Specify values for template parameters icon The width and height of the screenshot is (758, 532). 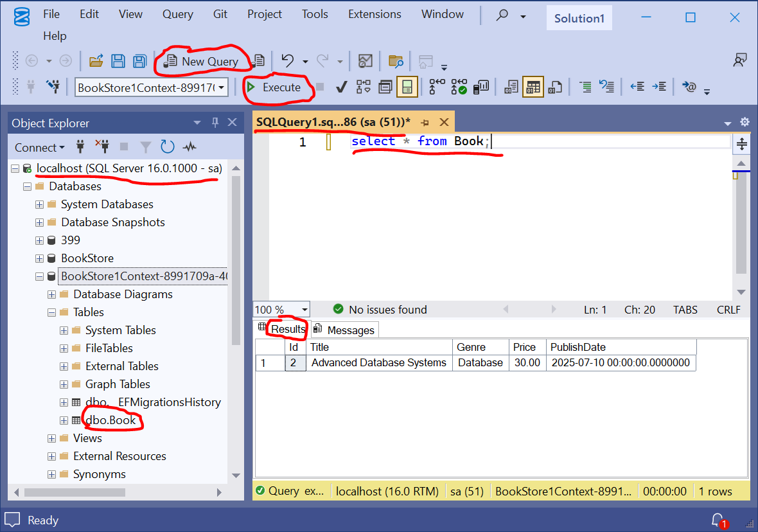point(689,87)
